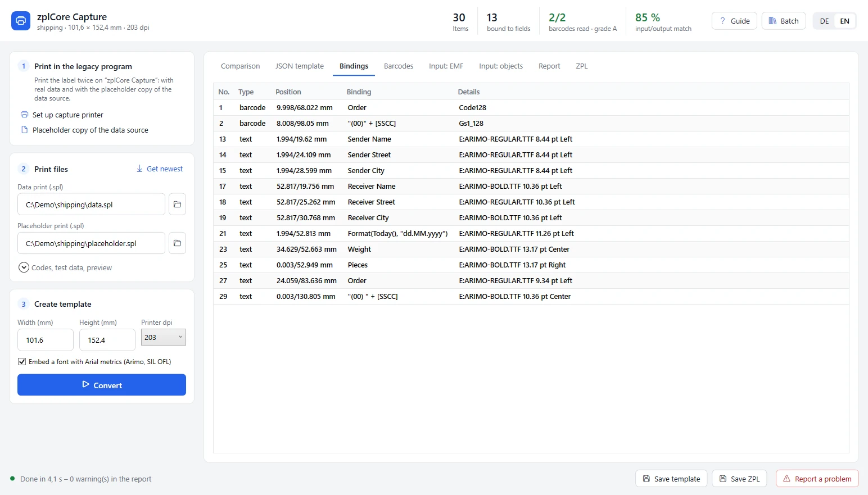Viewport: 868px width, 495px height.
Task: Click the 85 % input/output match stat
Action: pos(663,22)
